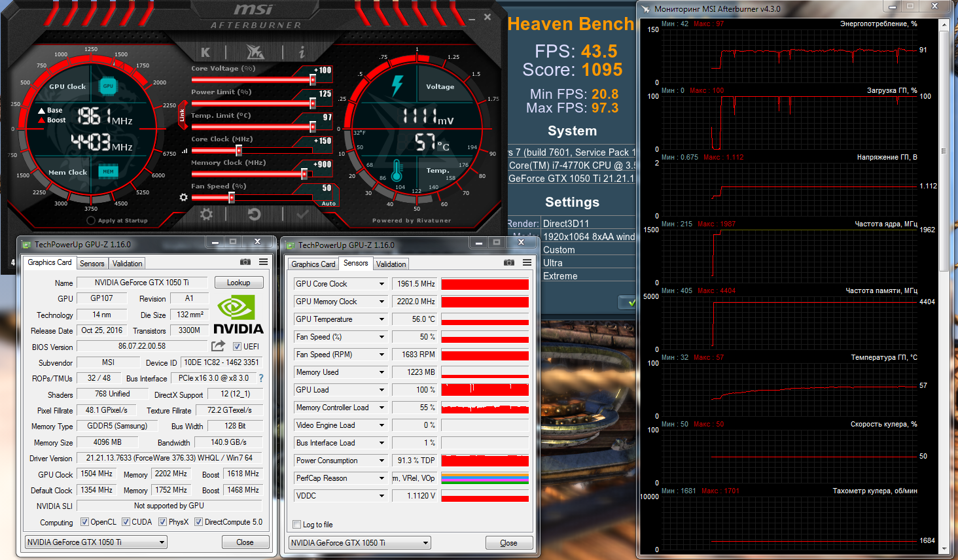The image size is (958, 560).
Task: Minimize the MSI Afterburner skin window
Action: pos(472,19)
